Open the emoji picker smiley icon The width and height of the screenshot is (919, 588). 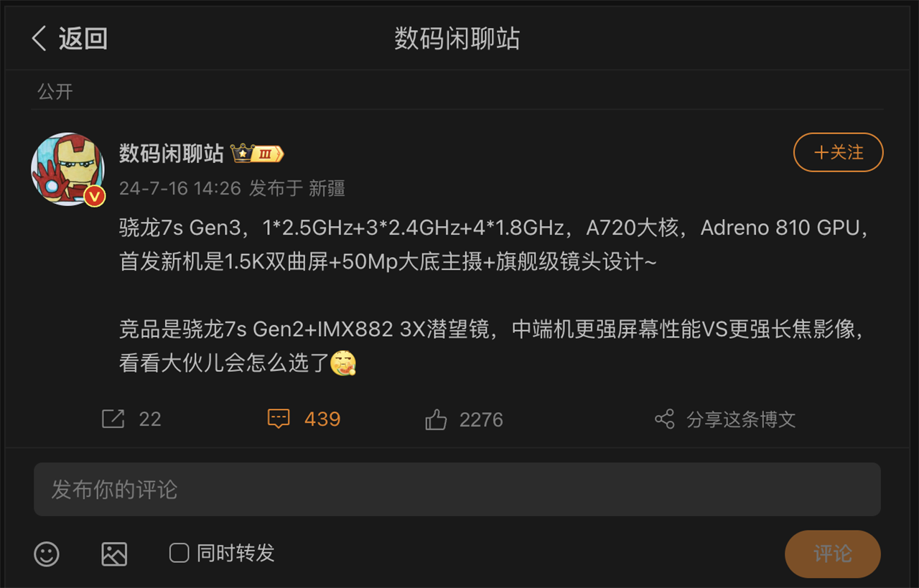point(47,554)
